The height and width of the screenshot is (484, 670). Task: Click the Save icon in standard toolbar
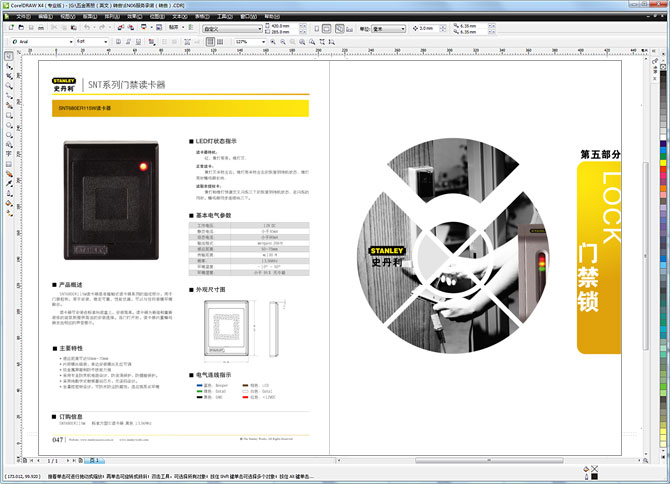pos(33,29)
